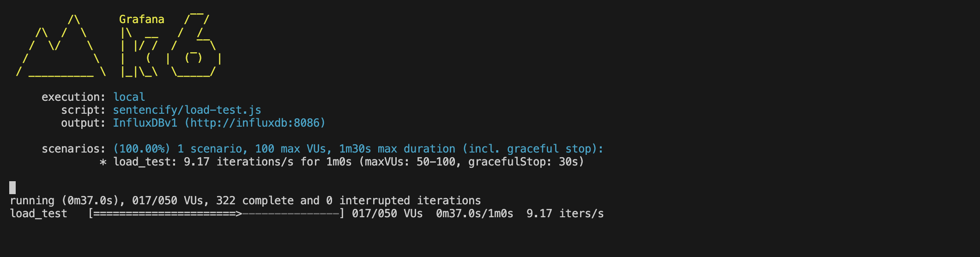Click the yellow Grafana text
980x257 pixels.
pos(141,19)
